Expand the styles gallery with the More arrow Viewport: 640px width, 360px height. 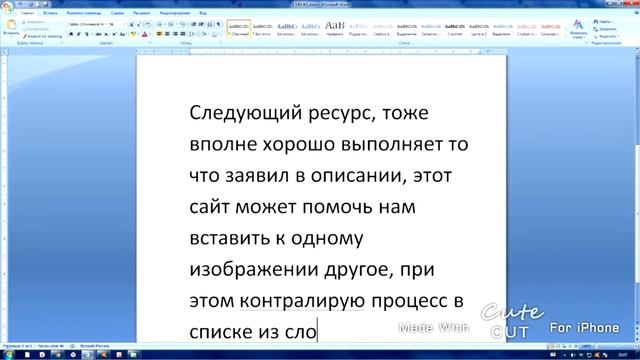(x=566, y=36)
